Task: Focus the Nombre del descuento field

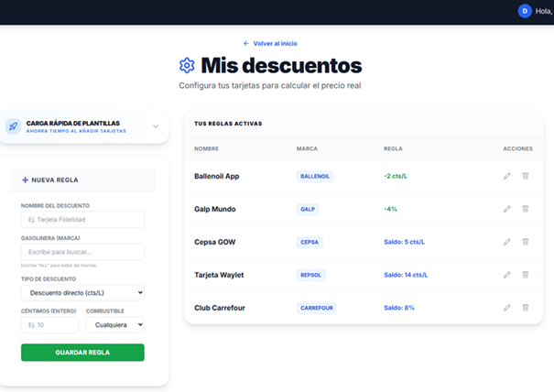Action: (x=82, y=220)
